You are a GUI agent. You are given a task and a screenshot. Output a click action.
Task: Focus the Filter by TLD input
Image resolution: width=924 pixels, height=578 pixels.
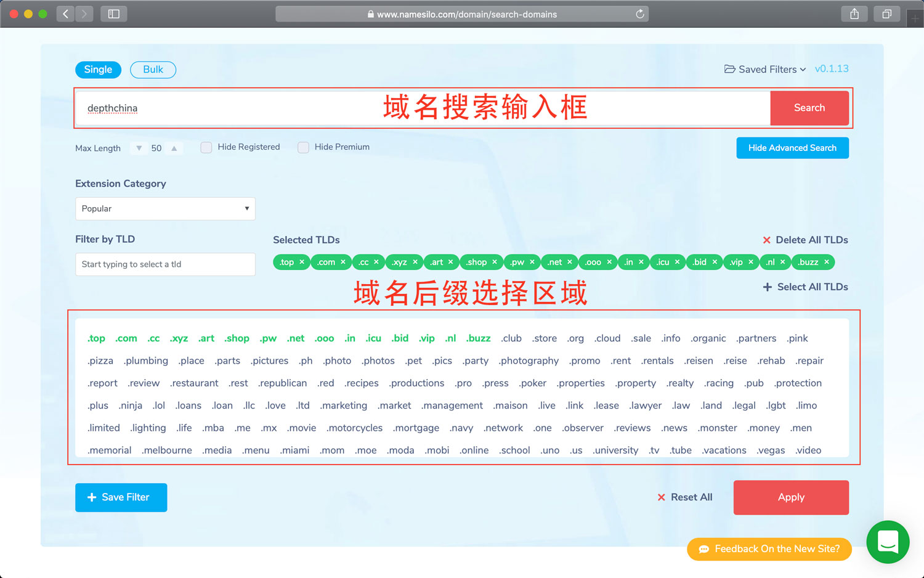click(165, 264)
